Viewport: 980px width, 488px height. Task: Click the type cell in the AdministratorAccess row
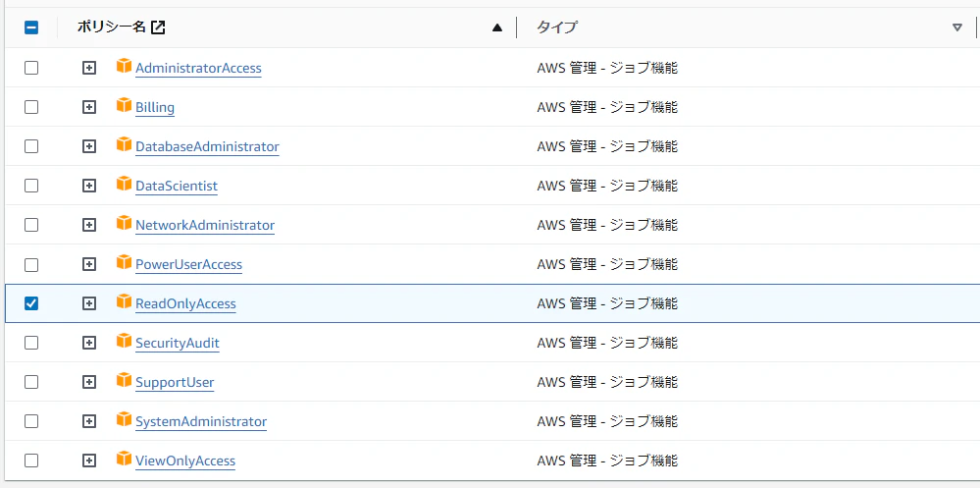pyautogui.click(x=607, y=68)
